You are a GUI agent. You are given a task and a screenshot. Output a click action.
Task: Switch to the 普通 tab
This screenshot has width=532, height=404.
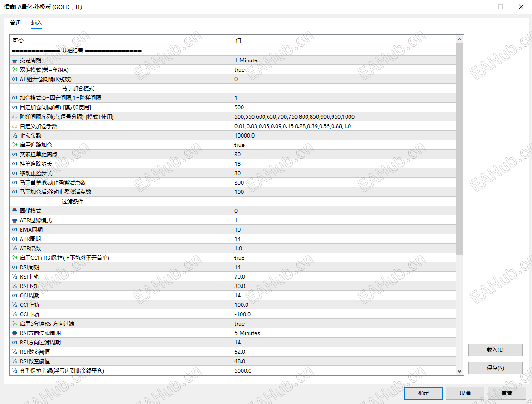[x=15, y=23]
